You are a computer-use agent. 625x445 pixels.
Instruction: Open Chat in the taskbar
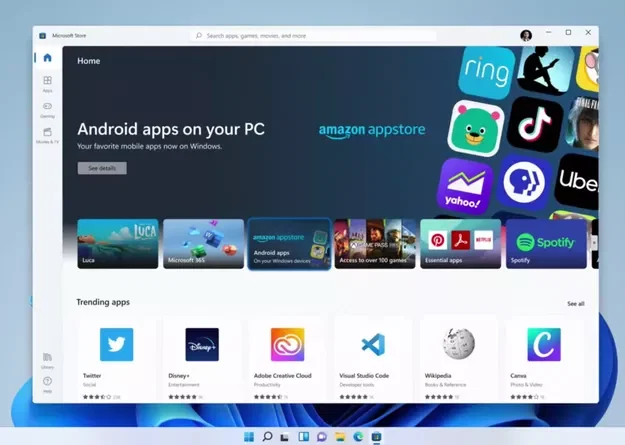click(322, 437)
